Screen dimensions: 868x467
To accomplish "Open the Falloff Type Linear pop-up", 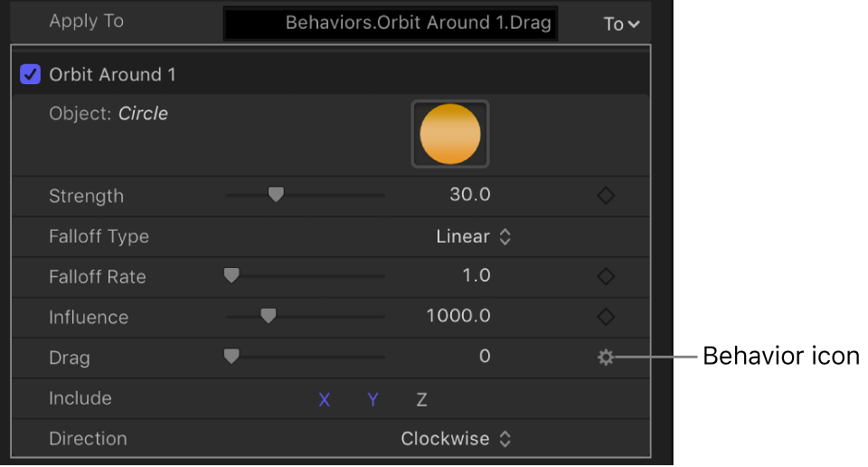I will [474, 236].
